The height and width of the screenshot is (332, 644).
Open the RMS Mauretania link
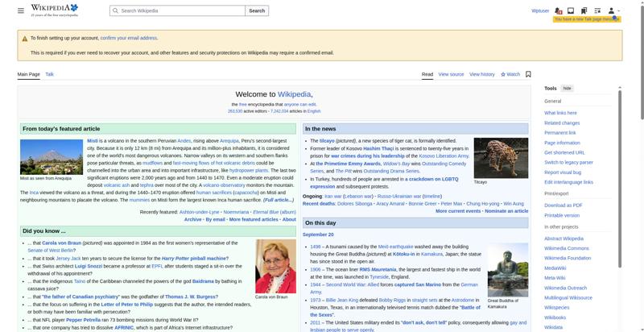point(378,269)
